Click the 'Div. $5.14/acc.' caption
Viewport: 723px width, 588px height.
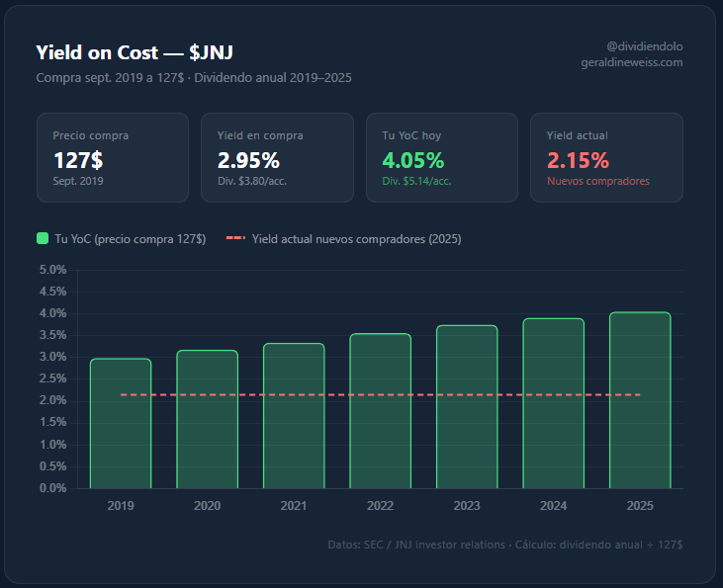click(416, 181)
